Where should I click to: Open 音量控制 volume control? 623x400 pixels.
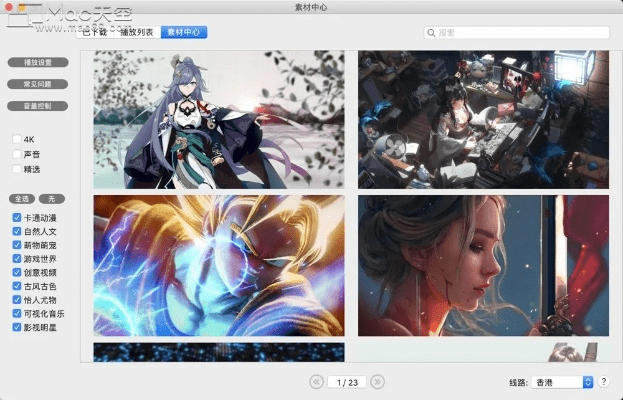pyautogui.click(x=38, y=106)
